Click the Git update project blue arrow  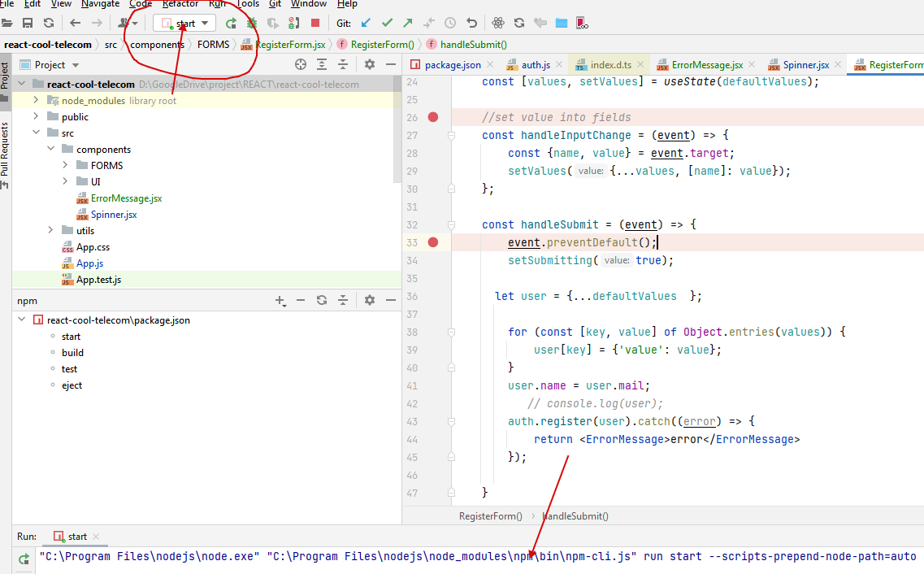[366, 24]
